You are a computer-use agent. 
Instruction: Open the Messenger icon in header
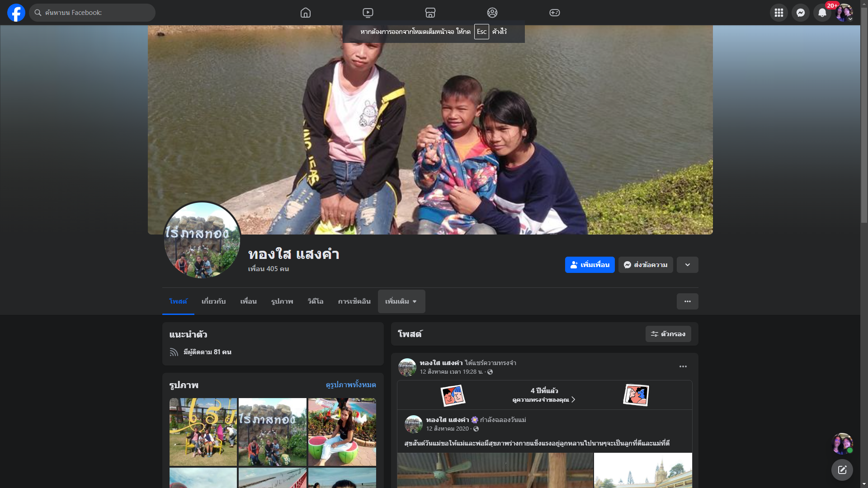click(x=801, y=13)
